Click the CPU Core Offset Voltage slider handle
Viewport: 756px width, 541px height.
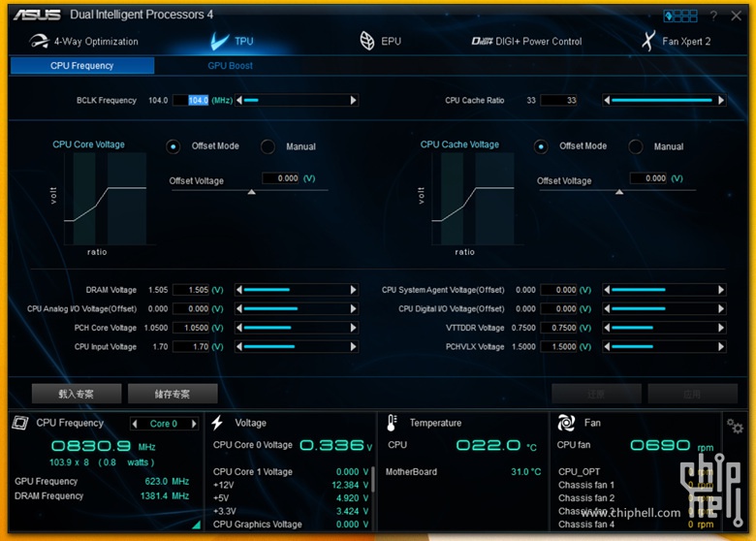click(252, 192)
